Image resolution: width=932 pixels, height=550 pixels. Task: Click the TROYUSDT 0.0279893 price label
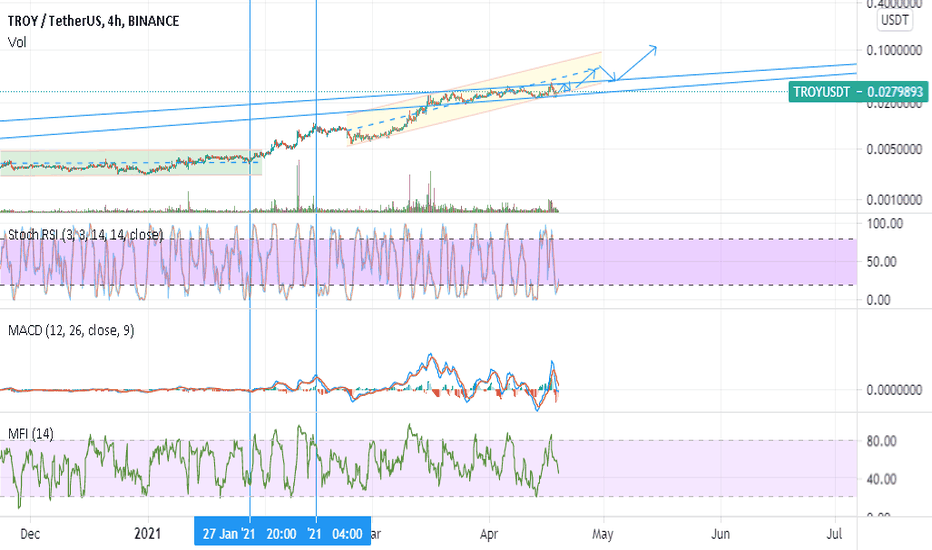pos(858,92)
